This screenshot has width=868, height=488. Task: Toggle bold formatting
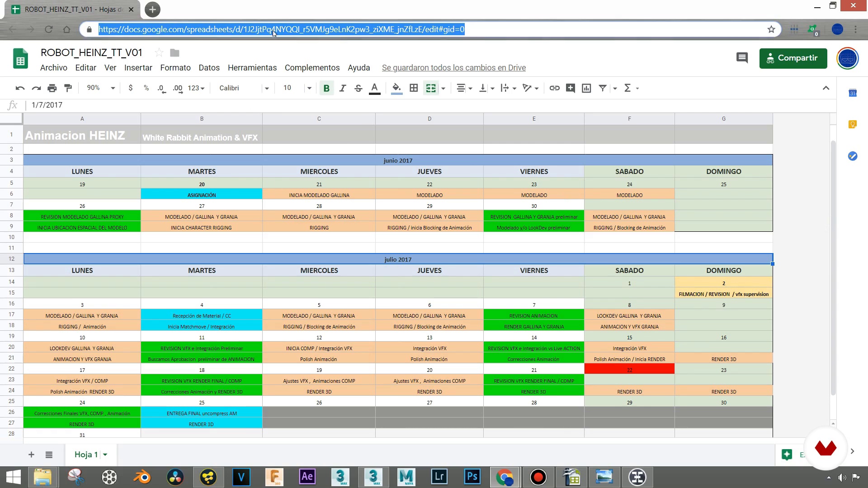326,88
